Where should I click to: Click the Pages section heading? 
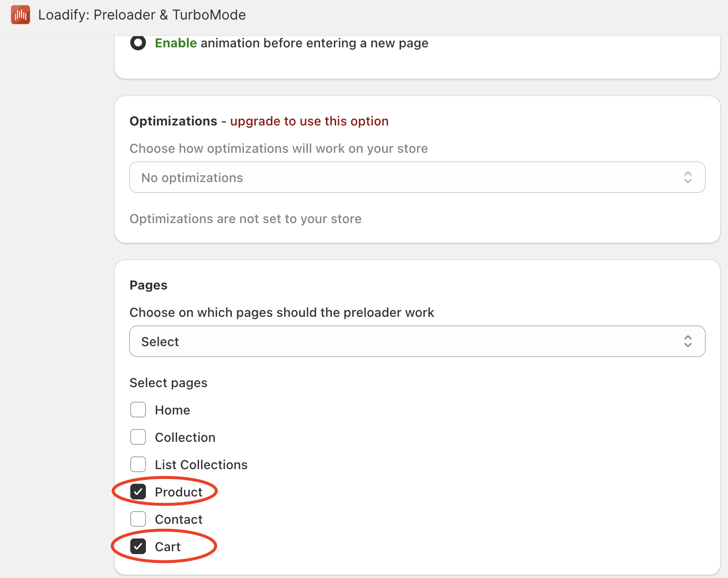coord(148,285)
